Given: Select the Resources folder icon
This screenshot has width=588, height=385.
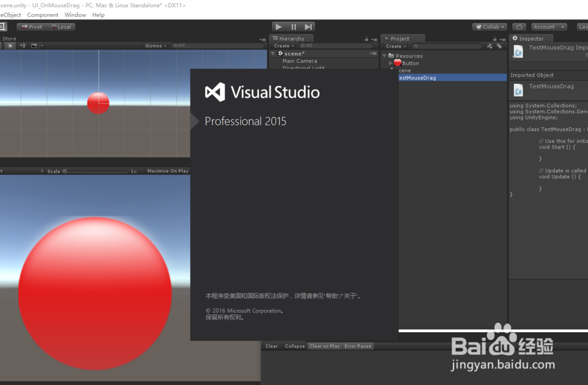Looking at the screenshot, I should 391,55.
